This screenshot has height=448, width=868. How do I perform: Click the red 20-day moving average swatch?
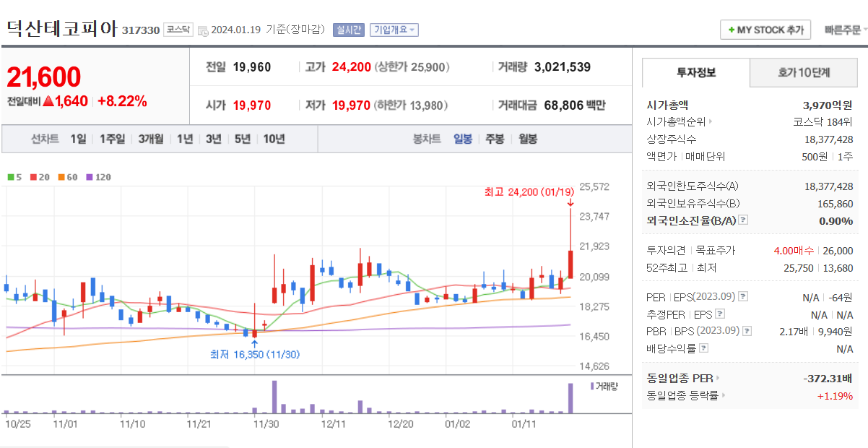33,177
